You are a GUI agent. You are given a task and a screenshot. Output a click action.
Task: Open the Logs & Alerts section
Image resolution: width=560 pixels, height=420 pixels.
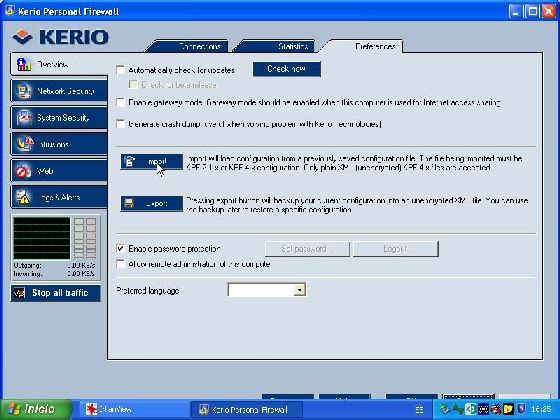(x=59, y=197)
